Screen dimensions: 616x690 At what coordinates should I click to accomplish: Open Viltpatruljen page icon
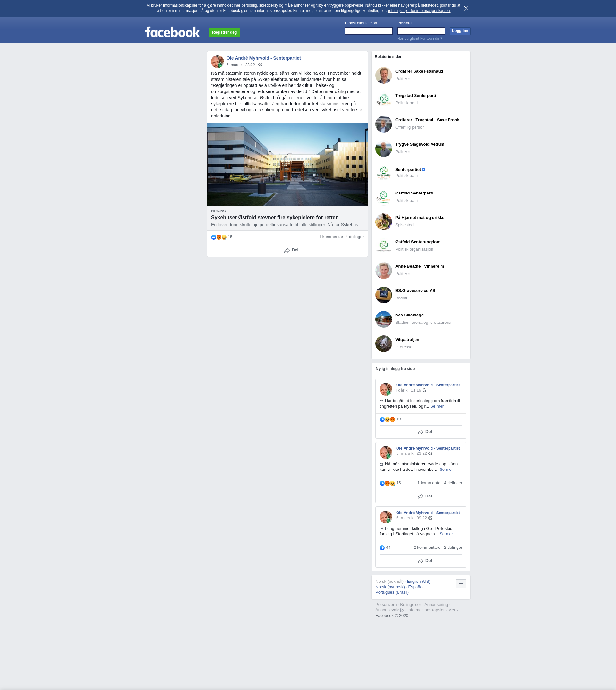coord(383,343)
